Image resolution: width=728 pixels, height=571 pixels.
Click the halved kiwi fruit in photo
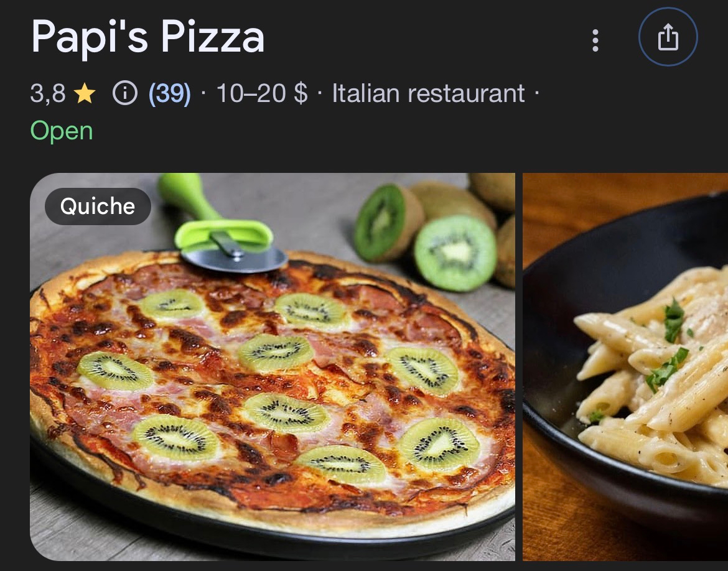pos(455,253)
